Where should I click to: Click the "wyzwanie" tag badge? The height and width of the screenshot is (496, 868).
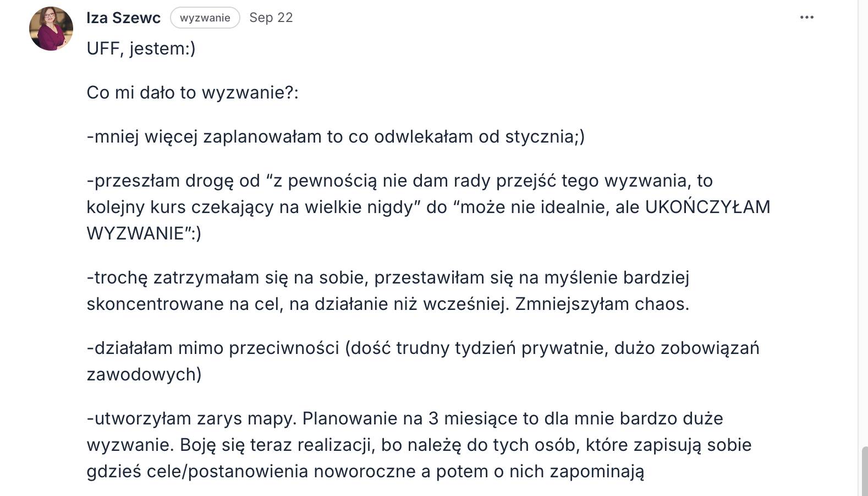205,18
